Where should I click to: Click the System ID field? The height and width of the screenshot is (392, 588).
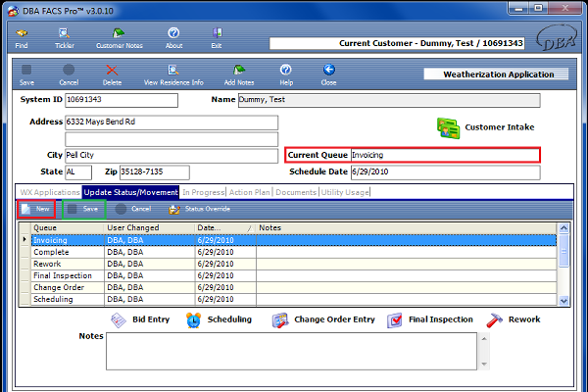pyautogui.click(x=122, y=100)
